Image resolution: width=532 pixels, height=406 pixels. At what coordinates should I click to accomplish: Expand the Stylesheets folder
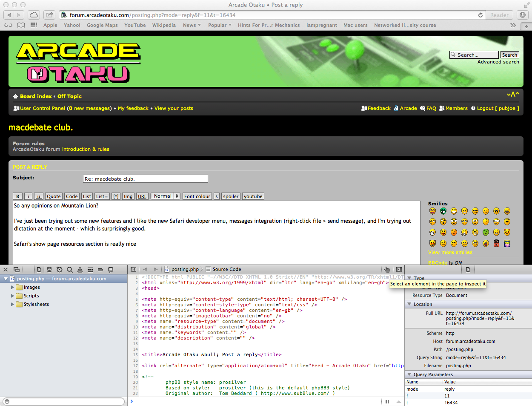13,304
